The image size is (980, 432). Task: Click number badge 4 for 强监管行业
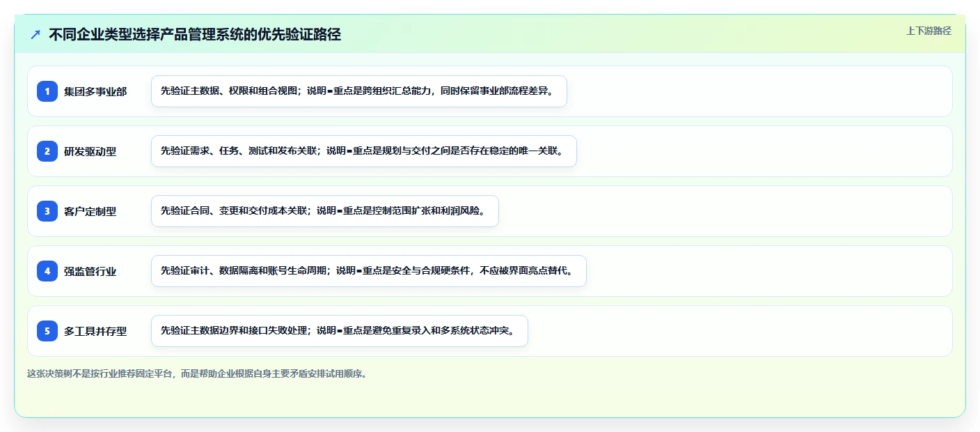pos(47,271)
